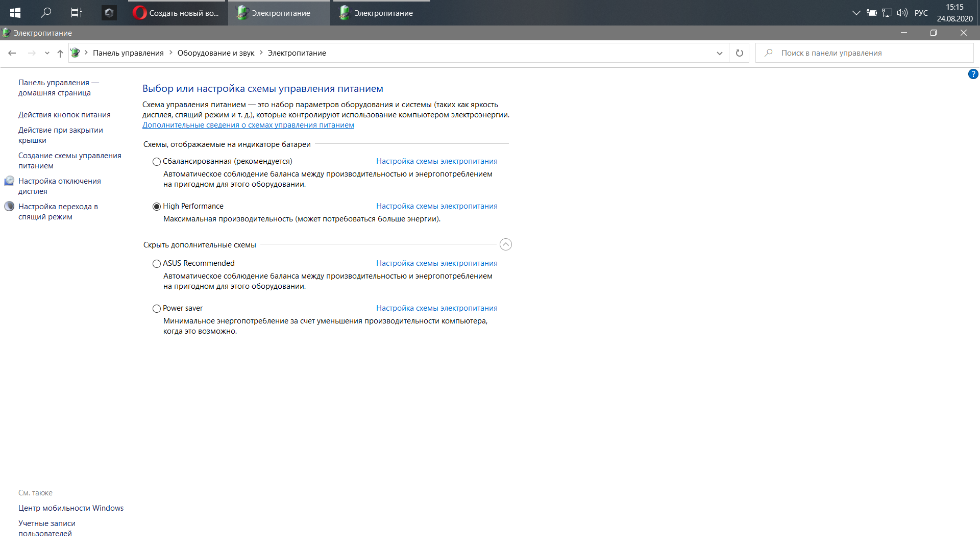Focus the Control Panel search field

point(865,53)
